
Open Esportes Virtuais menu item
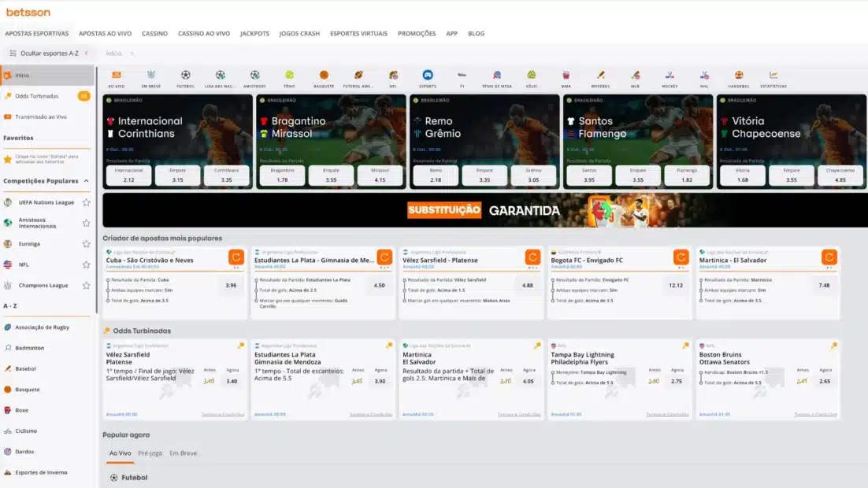click(x=358, y=34)
